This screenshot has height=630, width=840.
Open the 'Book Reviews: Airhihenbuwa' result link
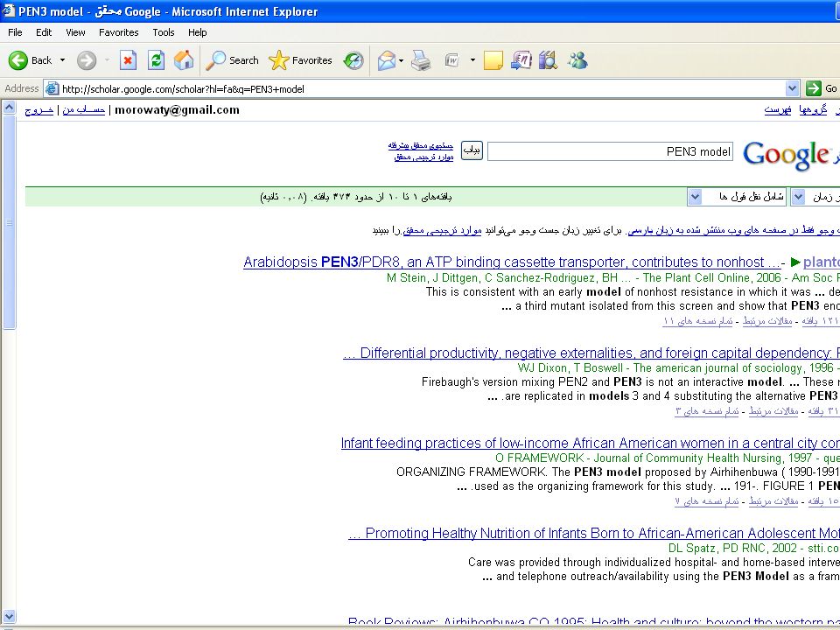click(x=594, y=622)
